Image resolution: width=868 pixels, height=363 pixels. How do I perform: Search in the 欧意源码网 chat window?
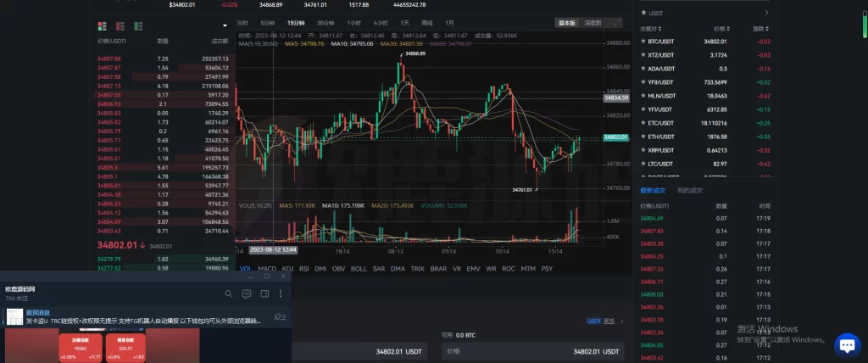pos(229,293)
